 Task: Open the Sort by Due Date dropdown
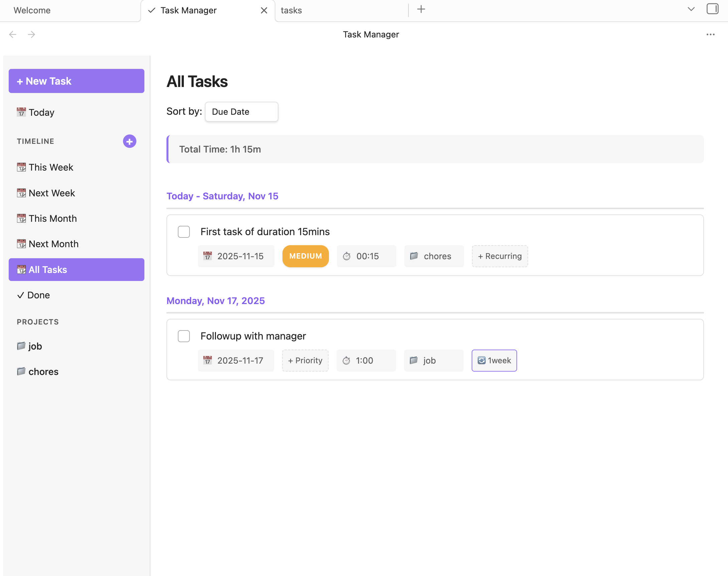click(241, 112)
